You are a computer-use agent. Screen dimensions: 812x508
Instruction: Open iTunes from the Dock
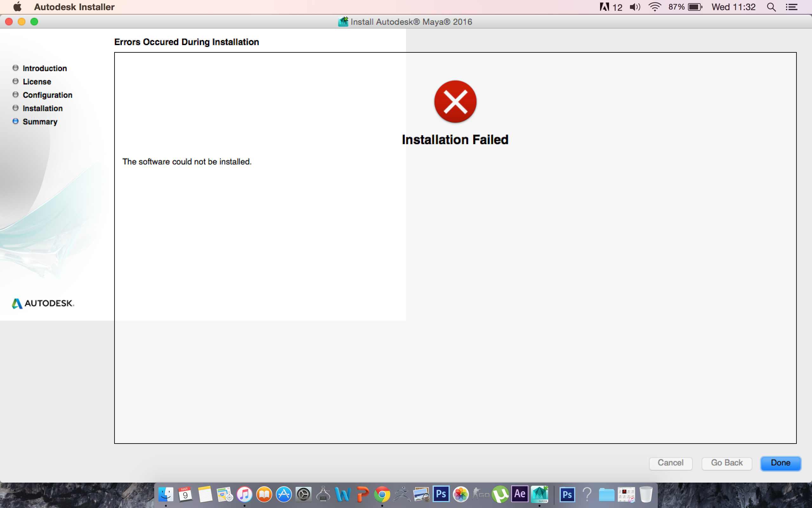244,495
